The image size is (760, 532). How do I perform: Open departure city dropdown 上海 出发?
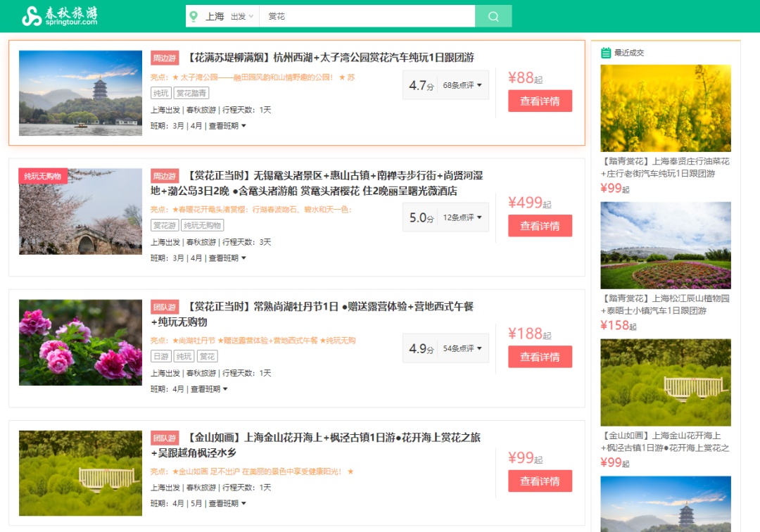click(x=229, y=16)
